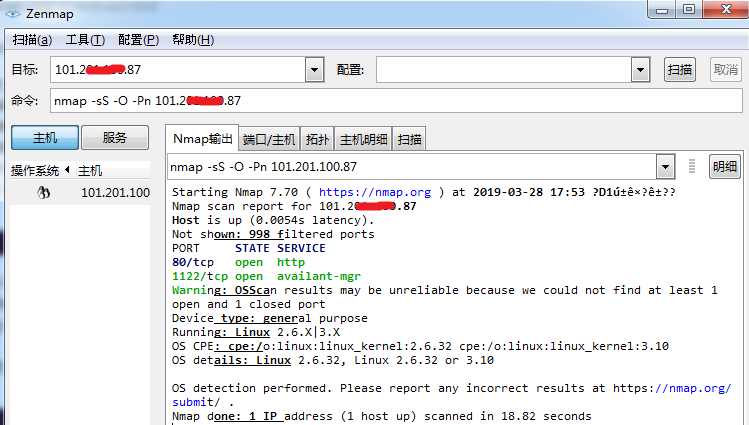Click the 命令 command input field
The height and width of the screenshot is (425, 749).
coord(396,101)
